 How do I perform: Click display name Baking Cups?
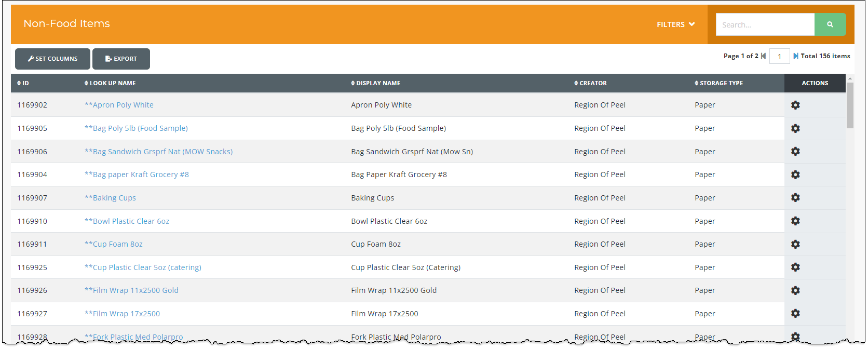pos(372,198)
